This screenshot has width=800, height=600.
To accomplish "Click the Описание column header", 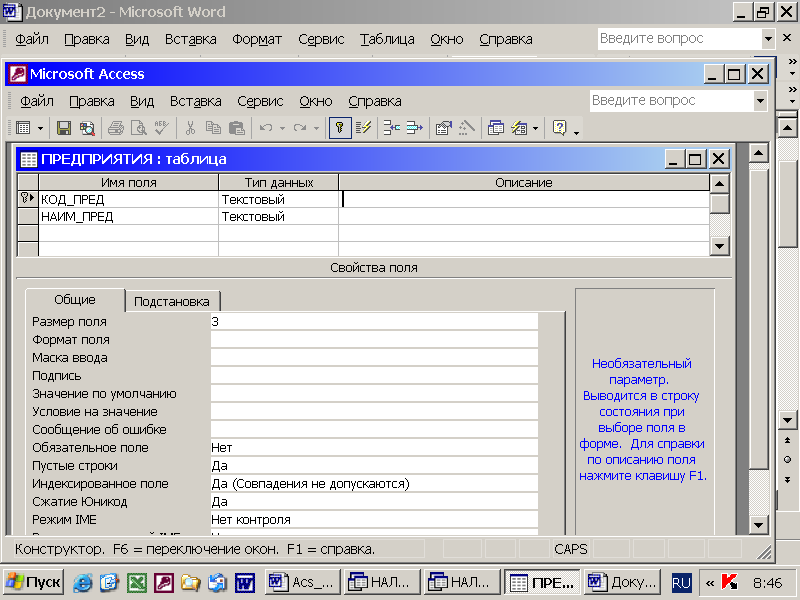I will 524,182.
